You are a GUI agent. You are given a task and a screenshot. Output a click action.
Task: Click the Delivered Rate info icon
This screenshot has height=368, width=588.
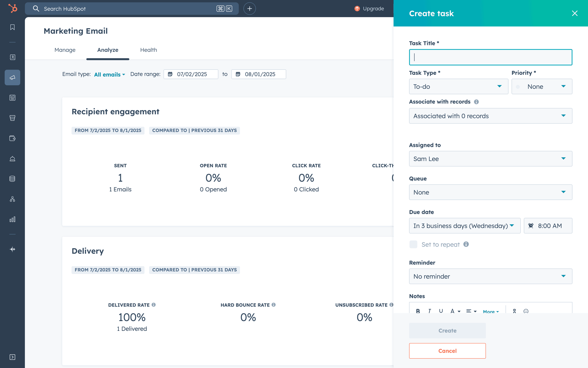tap(154, 305)
